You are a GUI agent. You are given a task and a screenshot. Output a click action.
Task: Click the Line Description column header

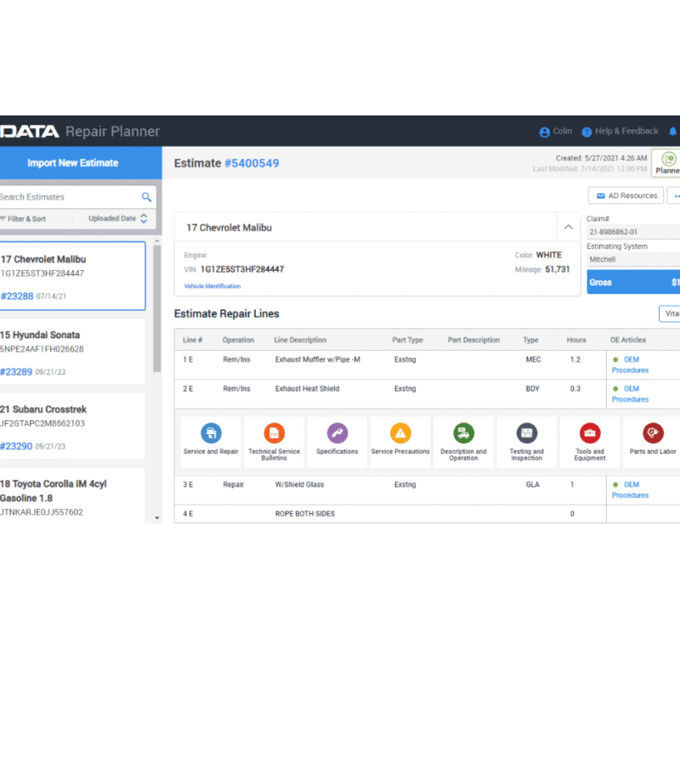pyautogui.click(x=300, y=340)
